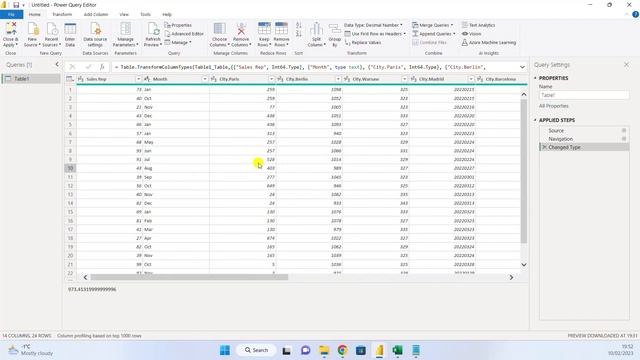Sort ascending using the A-Z icon

tap(299, 25)
